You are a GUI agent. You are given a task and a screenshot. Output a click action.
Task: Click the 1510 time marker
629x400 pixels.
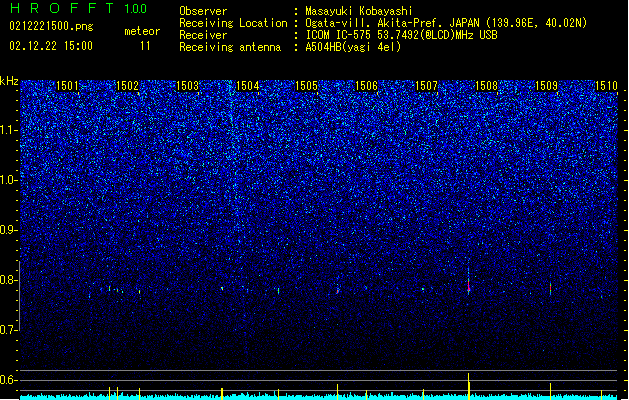coord(606,86)
